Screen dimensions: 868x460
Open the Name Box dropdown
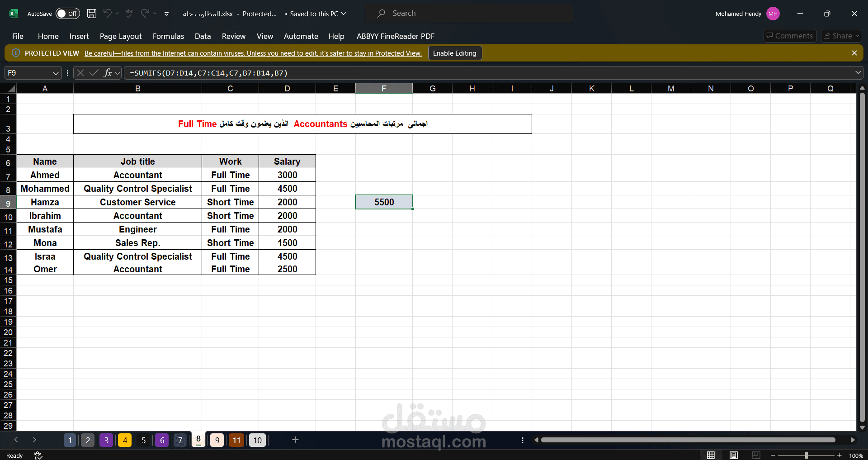coord(55,73)
